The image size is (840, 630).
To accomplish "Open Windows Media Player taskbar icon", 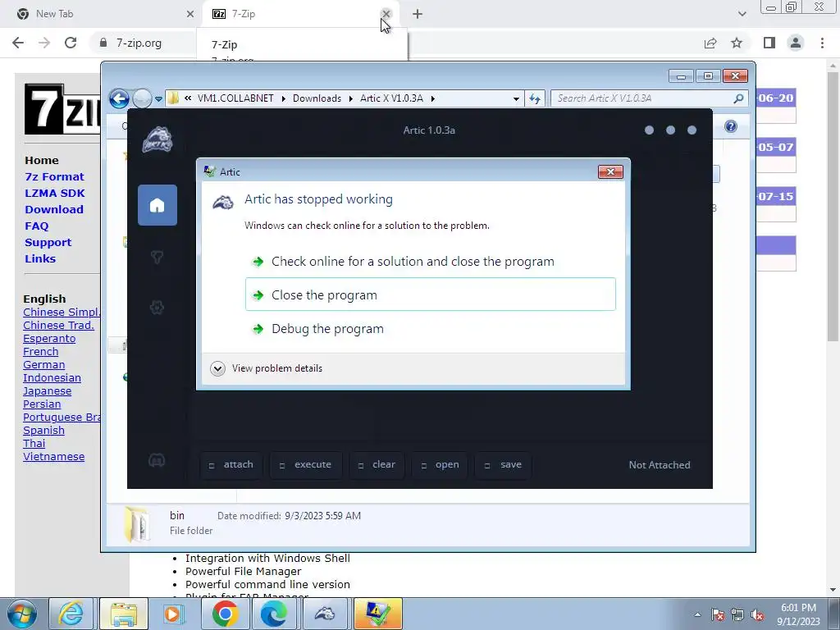I will (173, 614).
